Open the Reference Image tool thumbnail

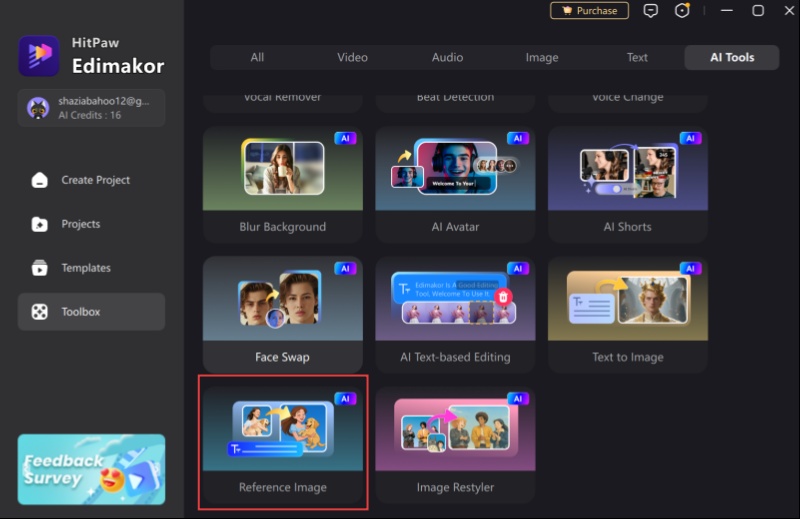point(283,429)
